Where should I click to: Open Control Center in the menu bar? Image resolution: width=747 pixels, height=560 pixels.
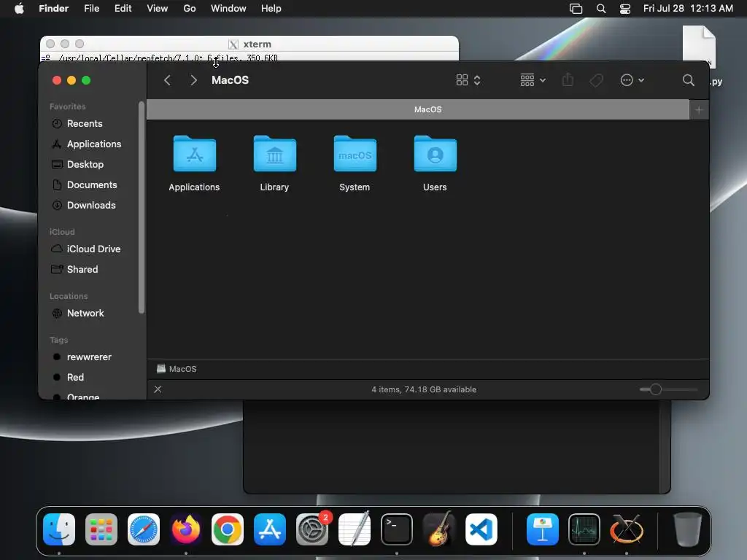pyautogui.click(x=625, y=9)
